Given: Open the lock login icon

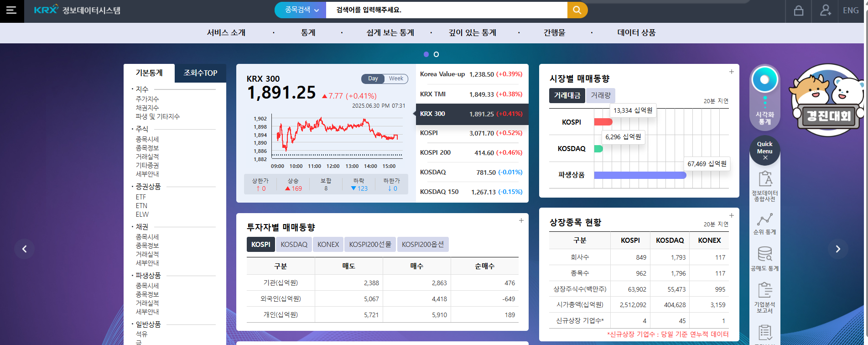Looking at the screenshot, I should [x=799, y=10].
